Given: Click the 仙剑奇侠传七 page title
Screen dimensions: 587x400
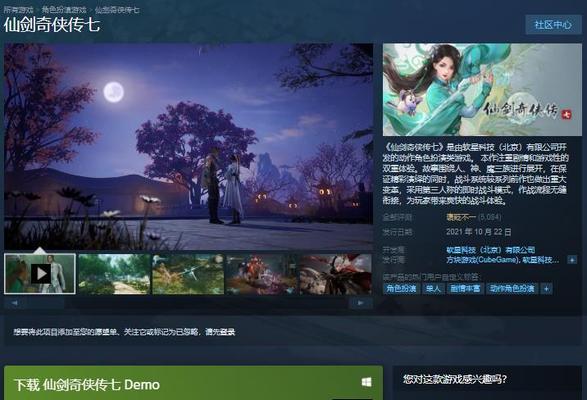Looking at the screenshot, I should (x=52, y=25).
